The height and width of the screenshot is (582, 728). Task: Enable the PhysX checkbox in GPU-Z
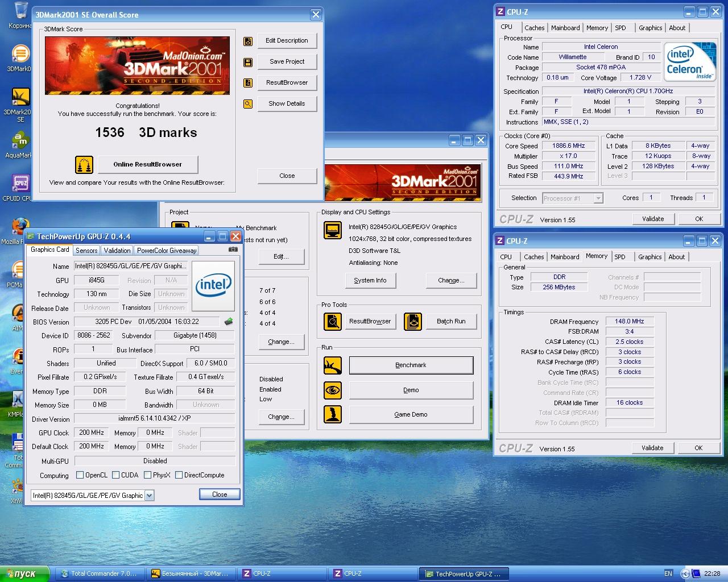coord(148,475)
